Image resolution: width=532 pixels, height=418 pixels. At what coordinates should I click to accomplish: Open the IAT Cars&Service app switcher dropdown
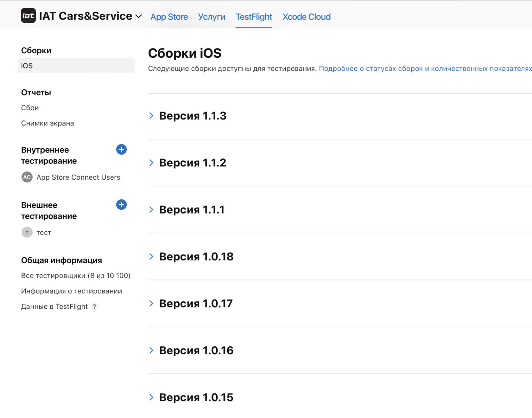coord(138,16)
